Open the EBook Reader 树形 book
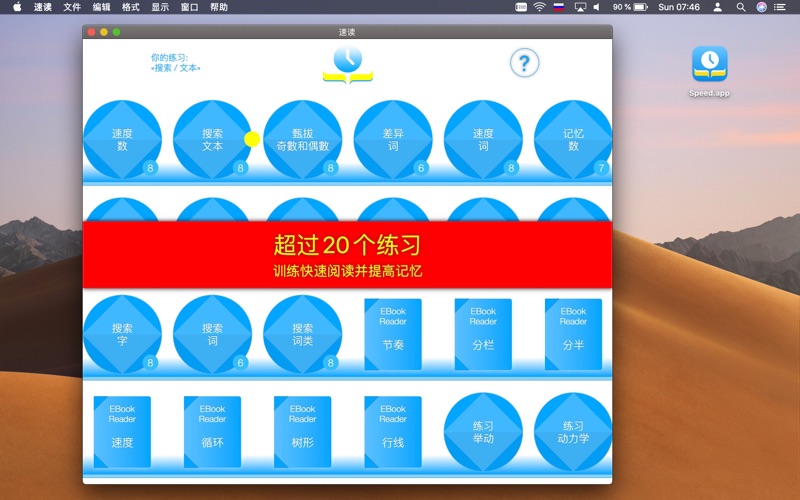Screen dimensions: 800x500 coord(303,432)
